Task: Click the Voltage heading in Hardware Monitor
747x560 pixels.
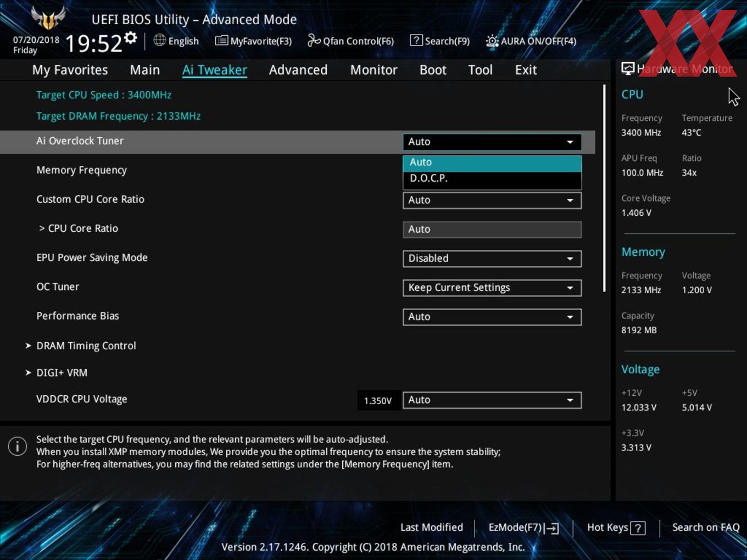Action: click(640, 369)
